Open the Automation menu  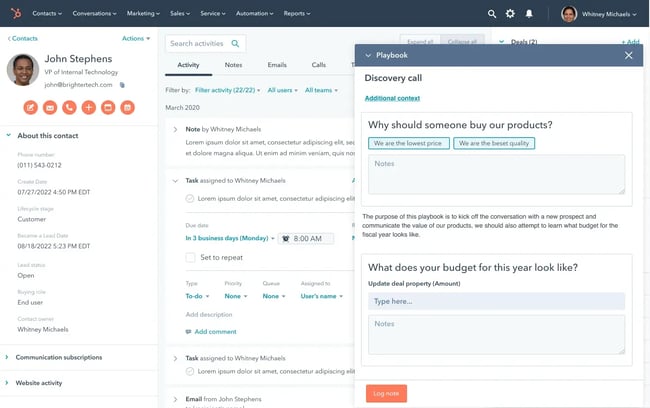255,13
